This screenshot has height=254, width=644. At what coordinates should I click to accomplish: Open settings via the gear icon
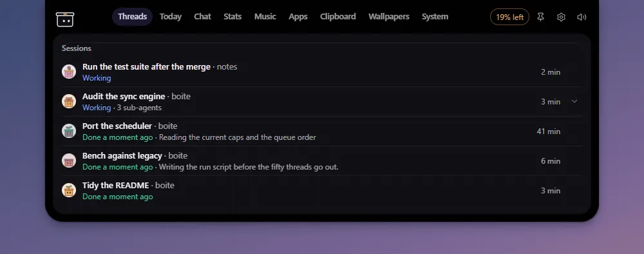(561, 17)
